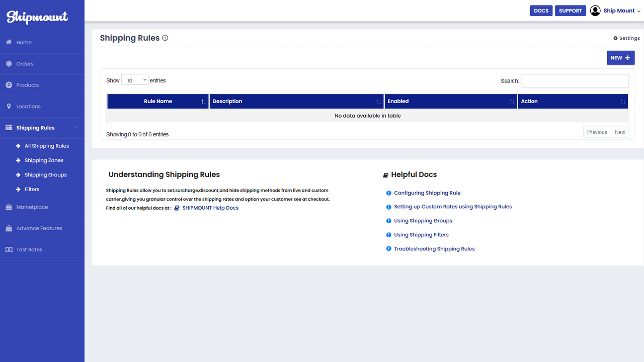Click the info icon beside Shipping Rules heading

coord(165,38)
